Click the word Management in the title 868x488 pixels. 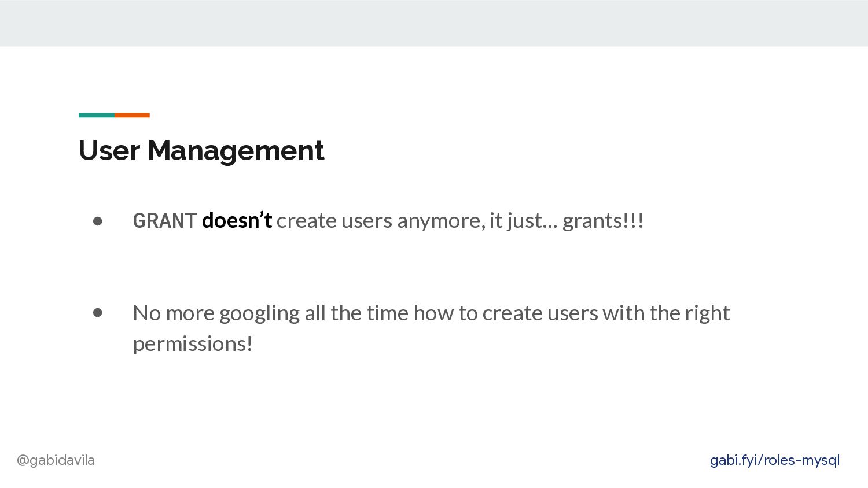click(x=236, y=150)
